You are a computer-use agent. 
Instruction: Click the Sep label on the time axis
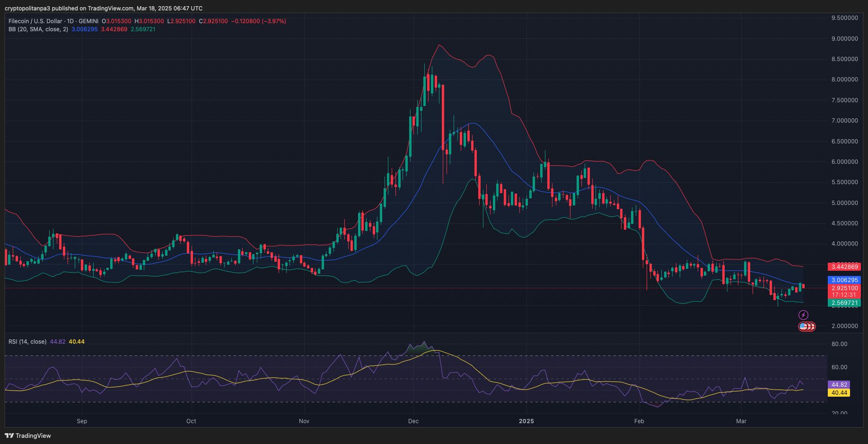pos(82,421)
